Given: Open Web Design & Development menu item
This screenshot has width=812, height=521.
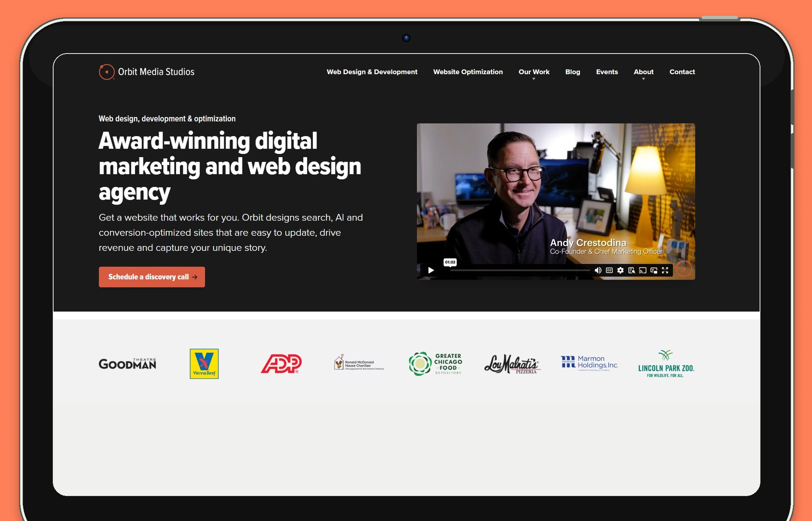Looking at the screenshot, I should (372, 72).
